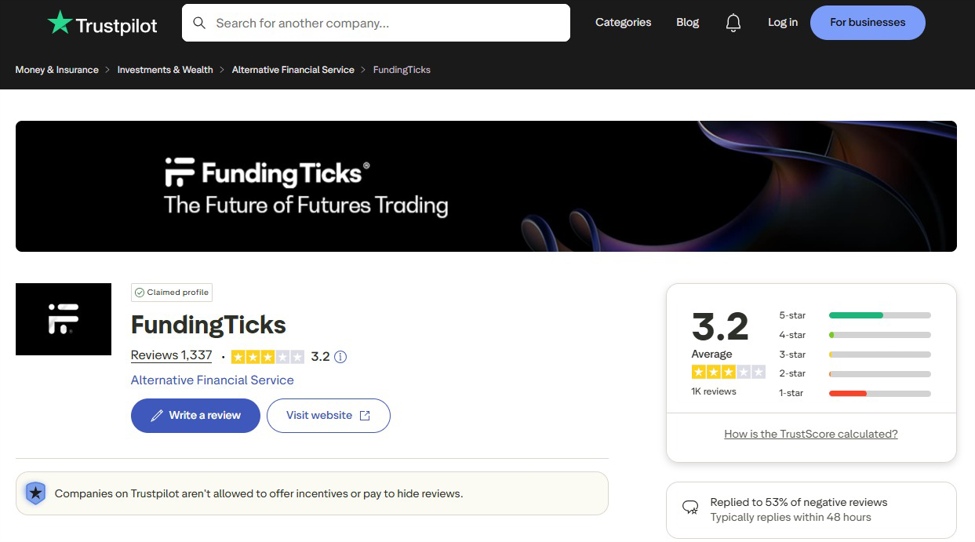The image size is (975, 542).
Task: Filter reviews by 5-star bar
Action: 879,315
